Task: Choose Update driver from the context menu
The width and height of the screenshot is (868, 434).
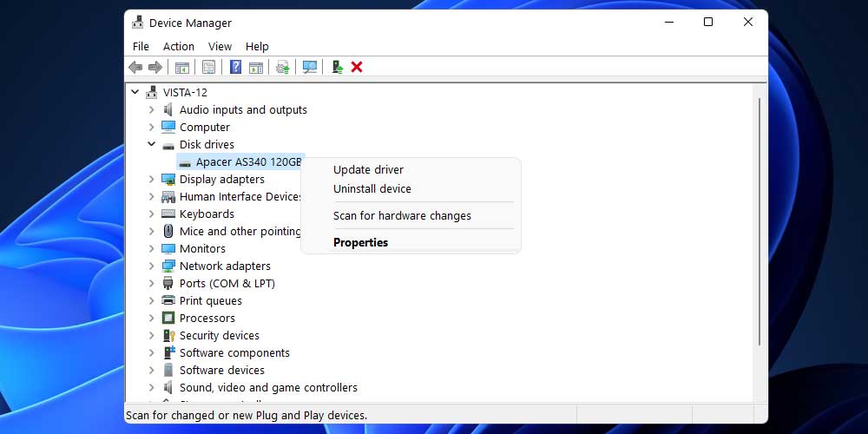Action: point(368,170)
